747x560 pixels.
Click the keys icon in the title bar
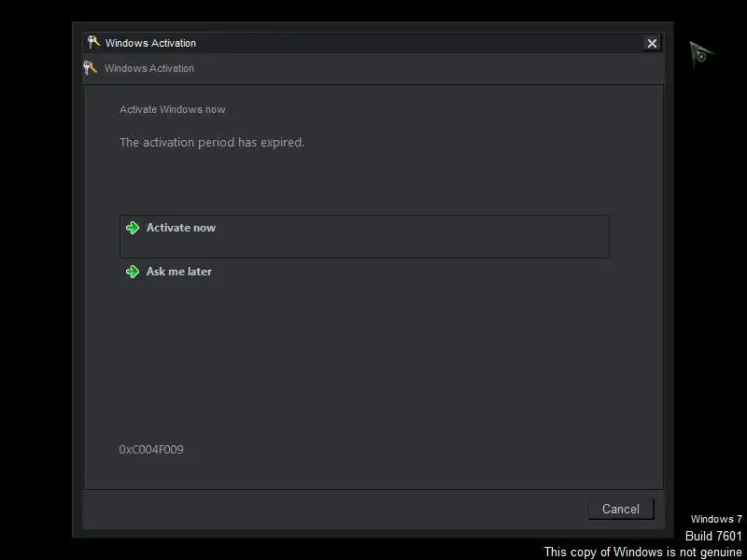point(93,42)
